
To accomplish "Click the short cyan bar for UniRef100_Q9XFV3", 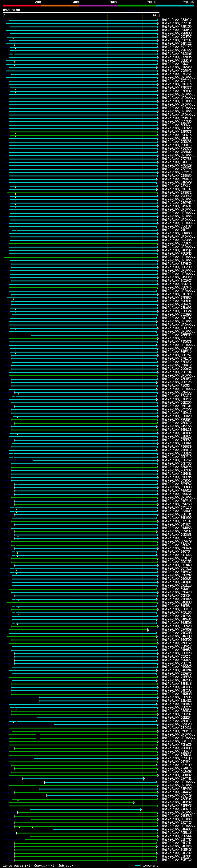I will pyautogui.click(x=104, y=724).
